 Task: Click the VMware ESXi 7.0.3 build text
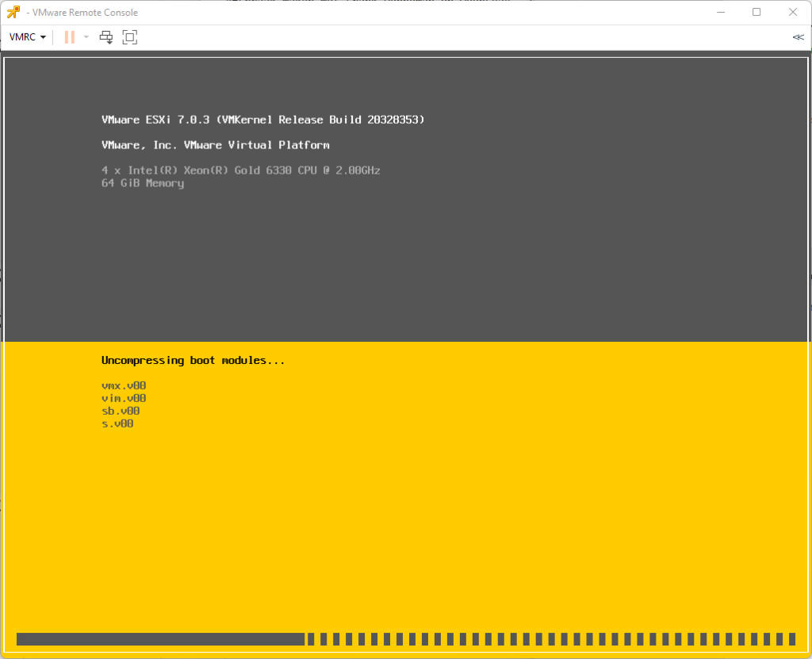(263, 120)
